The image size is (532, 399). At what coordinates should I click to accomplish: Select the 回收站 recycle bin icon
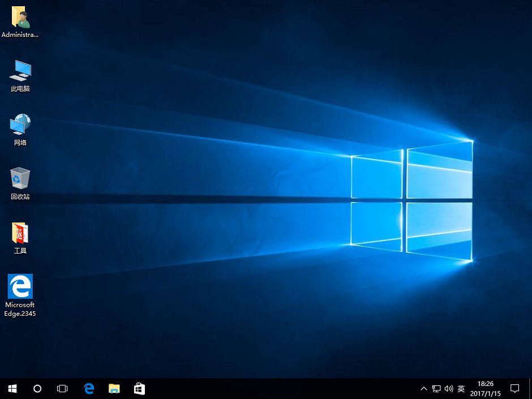(20, 183)
